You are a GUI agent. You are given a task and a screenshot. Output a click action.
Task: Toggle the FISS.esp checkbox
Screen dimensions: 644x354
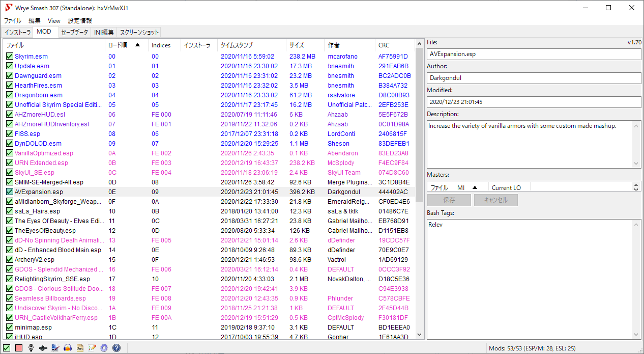point(9,134)
